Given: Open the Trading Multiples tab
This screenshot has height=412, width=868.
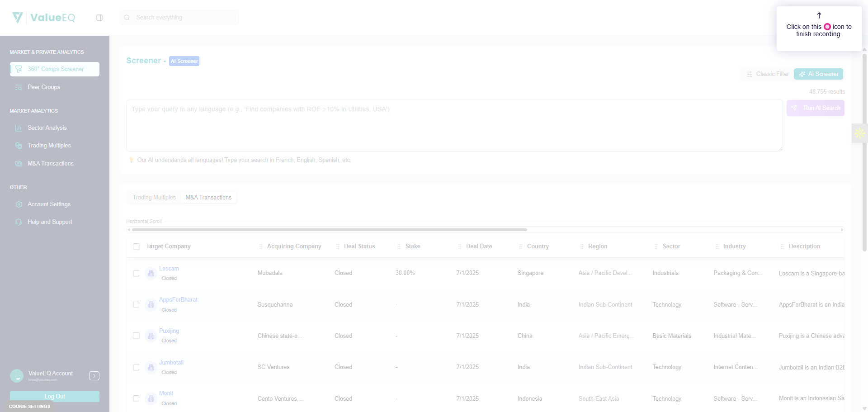Looking at the screenshot, I should (x=154, y=198).
